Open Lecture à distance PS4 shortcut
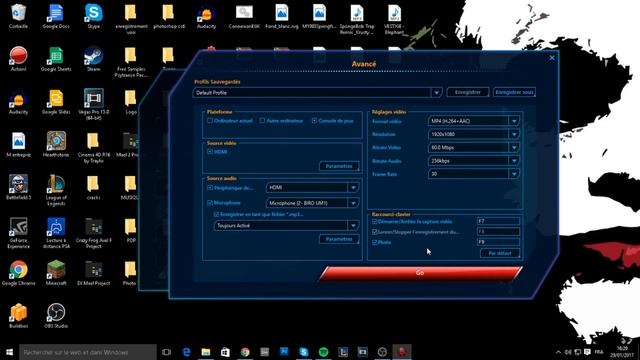Viewport: 640px width, 360px height. pyautogui.click(x=56, y=233)
